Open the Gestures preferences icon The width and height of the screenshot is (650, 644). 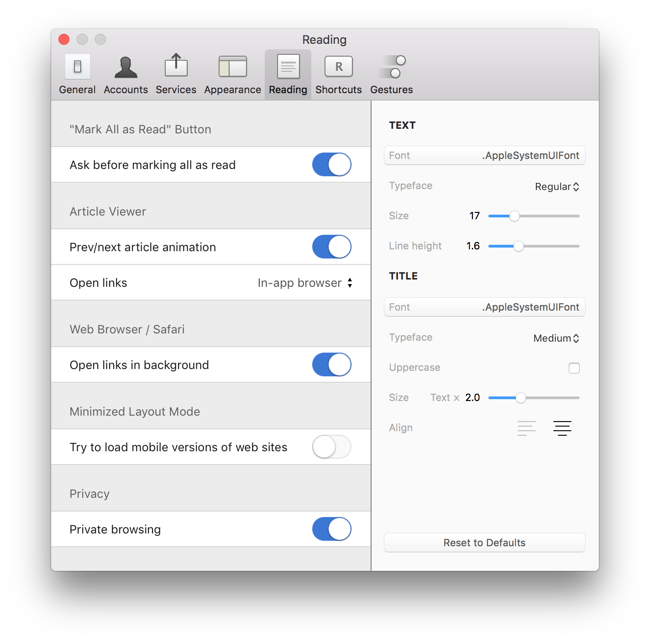point(392,67)
